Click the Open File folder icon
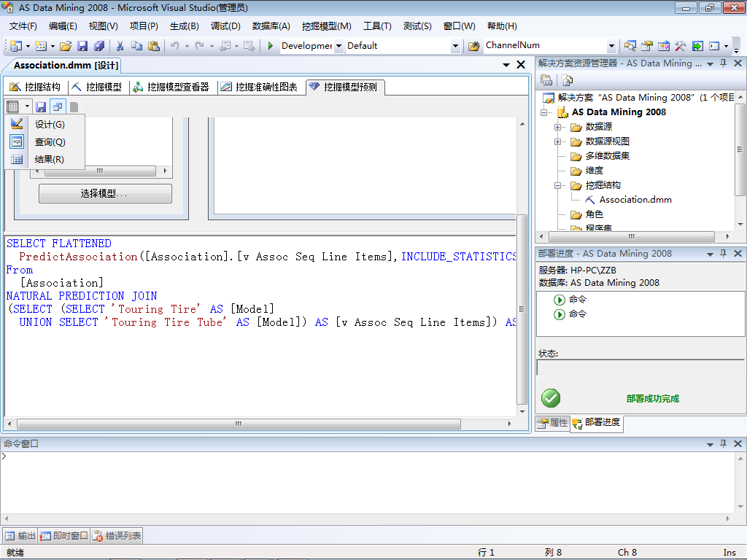 [66, 46]
